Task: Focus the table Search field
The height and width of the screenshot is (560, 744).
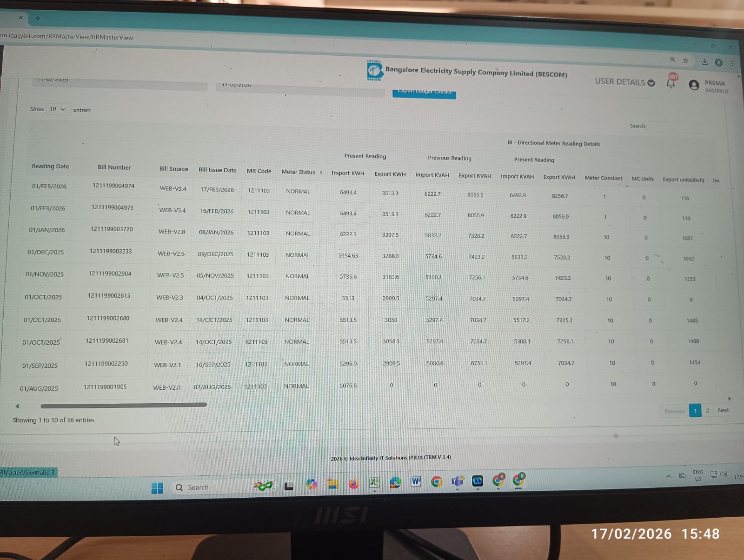Action: (684, 127)
